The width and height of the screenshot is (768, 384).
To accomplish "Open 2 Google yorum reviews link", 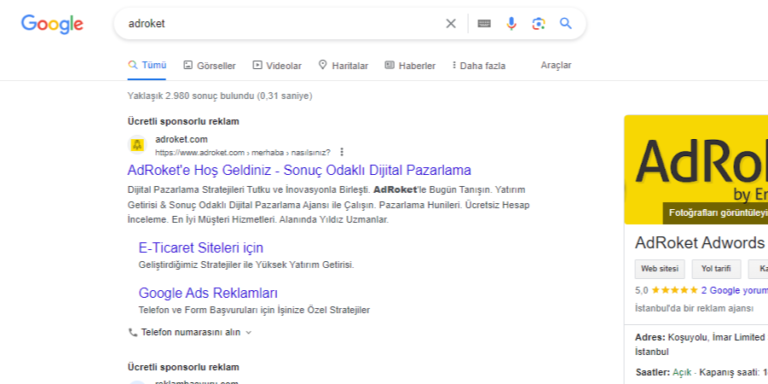I will pyautogui.click(x=734, y=290).
